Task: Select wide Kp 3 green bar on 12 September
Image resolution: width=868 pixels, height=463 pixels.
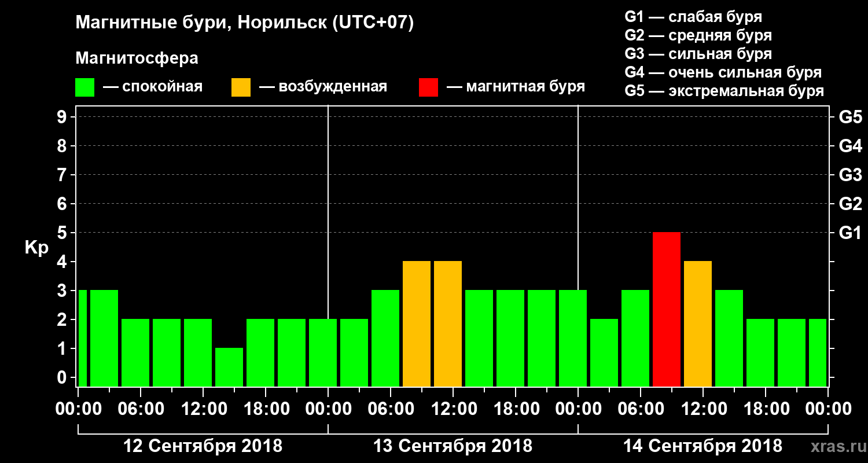Action: click(104, 338)
